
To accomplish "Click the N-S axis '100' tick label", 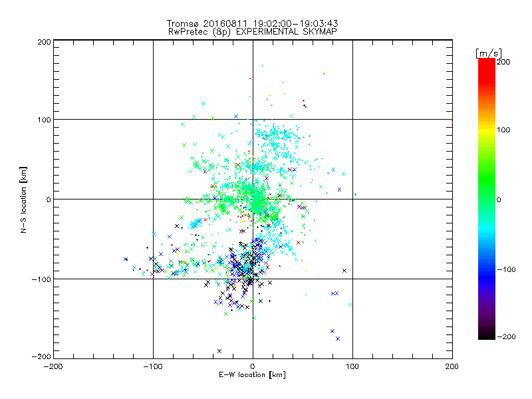I will coord(44,120).
